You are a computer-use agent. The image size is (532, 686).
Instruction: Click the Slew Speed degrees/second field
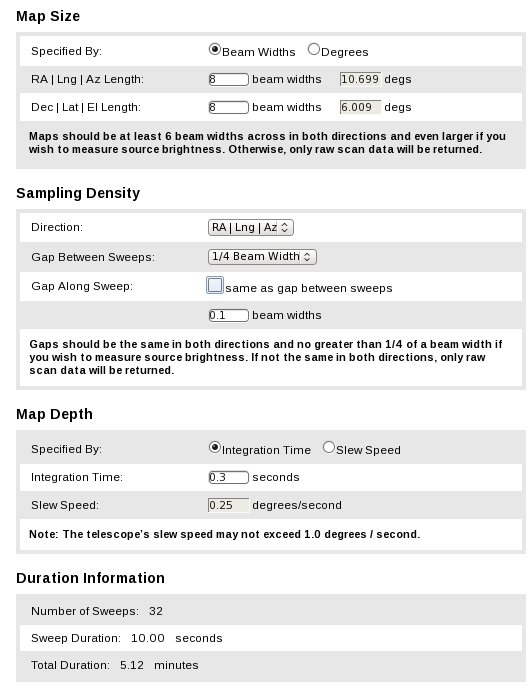(x=228, y=505)
